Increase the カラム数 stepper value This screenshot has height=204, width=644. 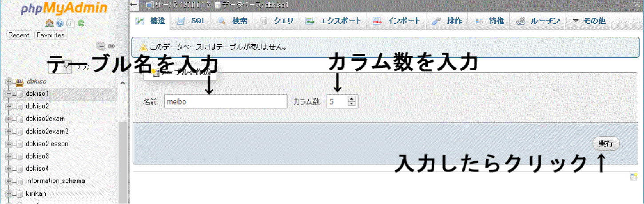click(352, 99)
